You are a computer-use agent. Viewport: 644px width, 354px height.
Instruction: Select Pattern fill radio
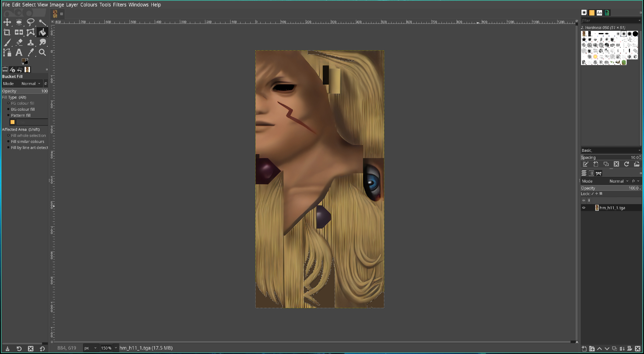coord(8,115)
